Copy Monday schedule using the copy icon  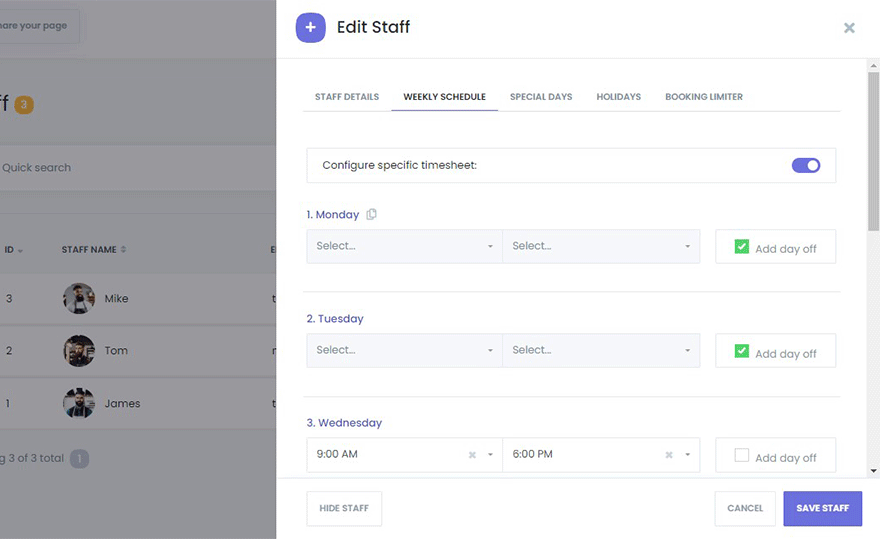tap(372, 214)
